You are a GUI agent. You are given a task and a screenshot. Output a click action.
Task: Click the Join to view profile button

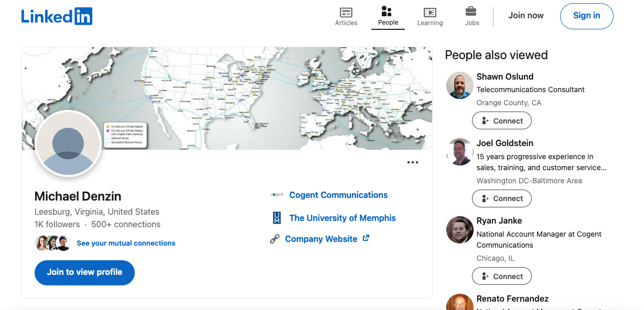84,272
